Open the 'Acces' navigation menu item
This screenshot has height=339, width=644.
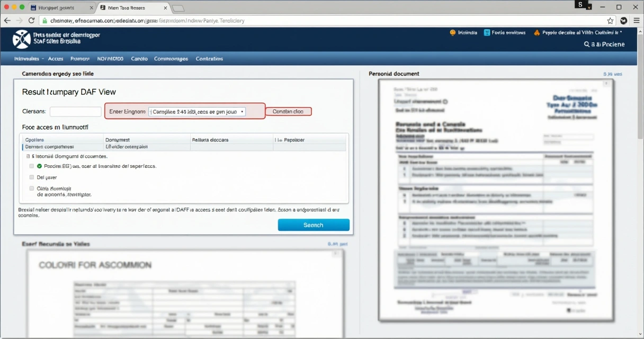(55, 59)
